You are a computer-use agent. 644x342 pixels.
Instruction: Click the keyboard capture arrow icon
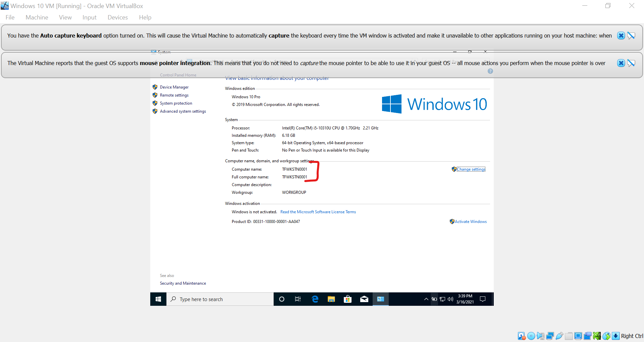(x=615, y=336)
